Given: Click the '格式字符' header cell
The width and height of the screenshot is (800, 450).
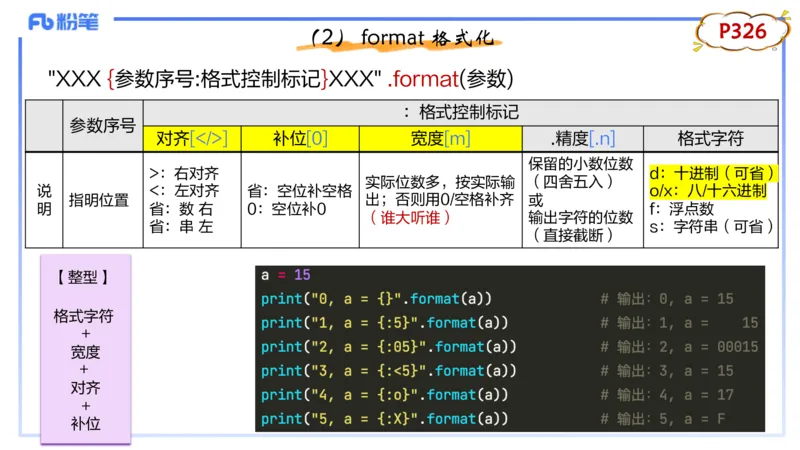Looking at the screenshot, I should tap(711, 138).
